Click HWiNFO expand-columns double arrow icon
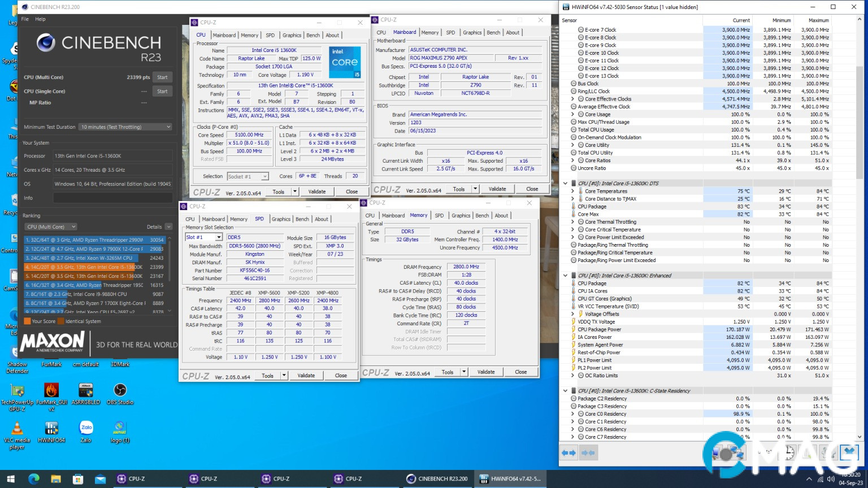868x488 pixels. coord(569,452)
